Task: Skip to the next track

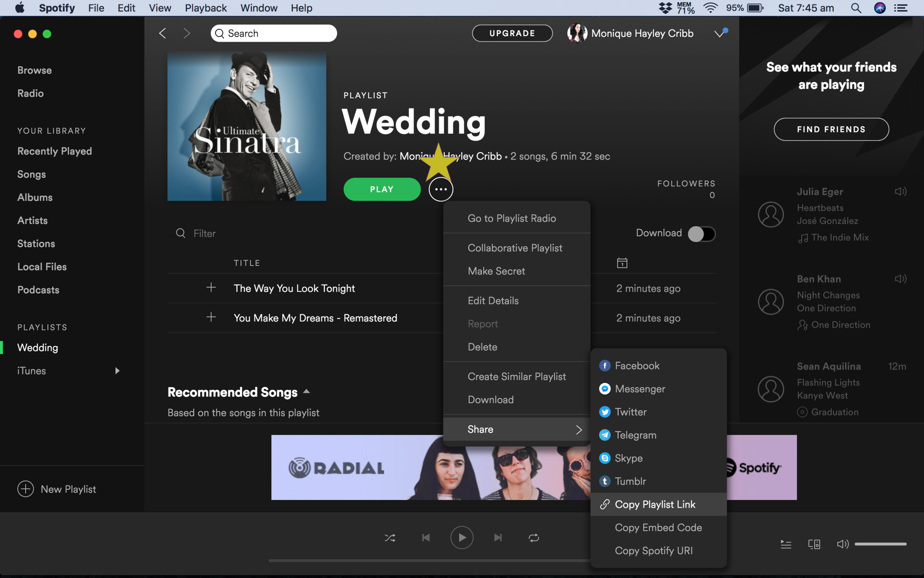Action: pos(498,538)
